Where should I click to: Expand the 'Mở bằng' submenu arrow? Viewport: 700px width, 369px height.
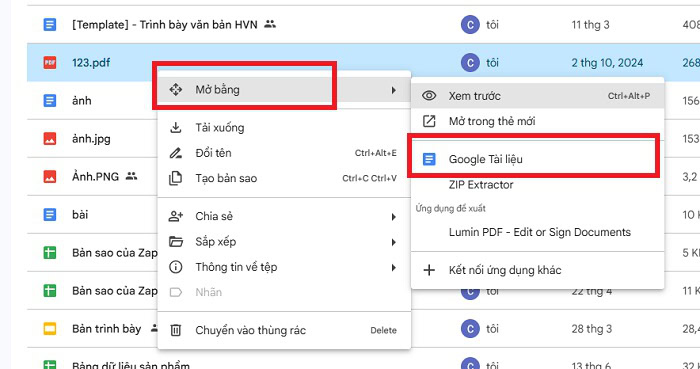[393, 90]
